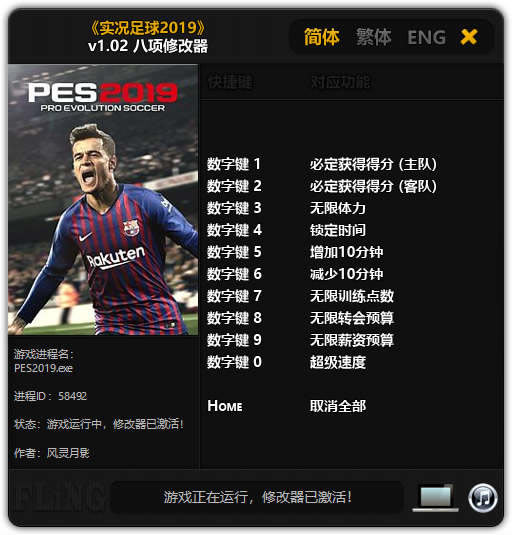Image resolution: width=512 pixels, height=535 pixels.
Task: Click 减少10分钟 function
Action: click(346, 274)
